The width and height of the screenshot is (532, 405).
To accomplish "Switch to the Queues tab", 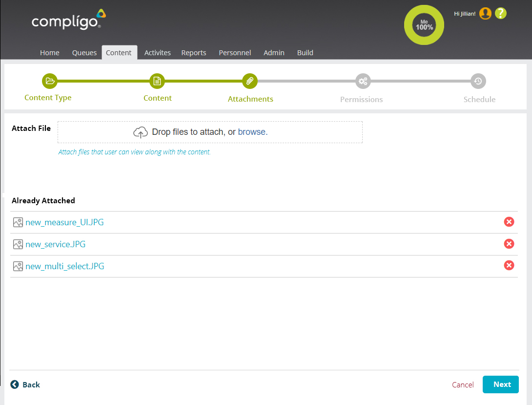I will click(x=84, y=53).
